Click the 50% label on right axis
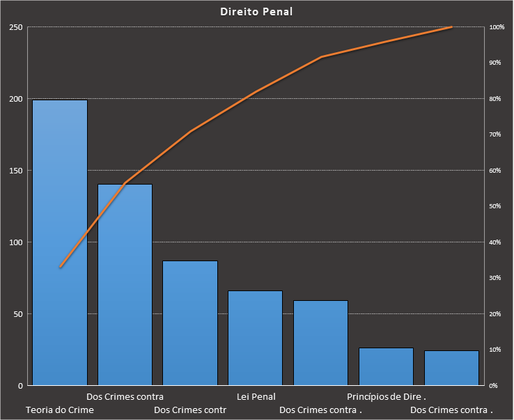514x420 pixels. 495,206
